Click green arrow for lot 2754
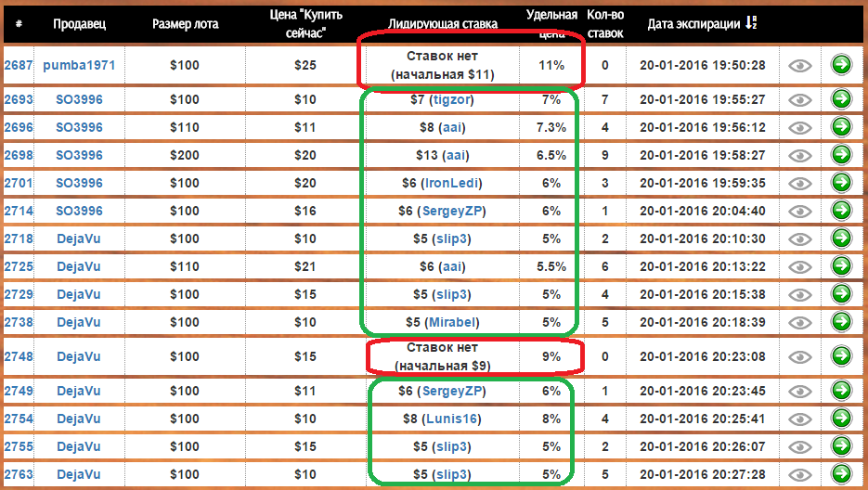Screen dimensions: 868x490 pos(841,419)
